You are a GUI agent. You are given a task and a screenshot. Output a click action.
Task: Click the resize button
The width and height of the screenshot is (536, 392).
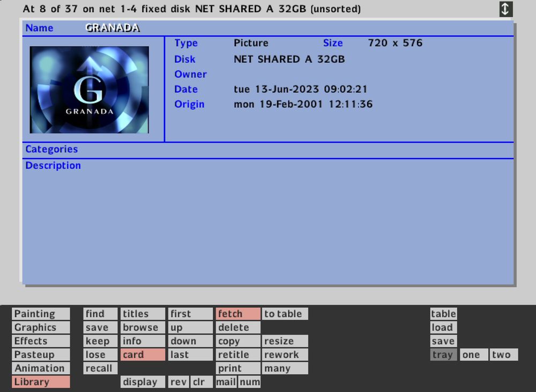pyautogui.click(x=285, y=341)
